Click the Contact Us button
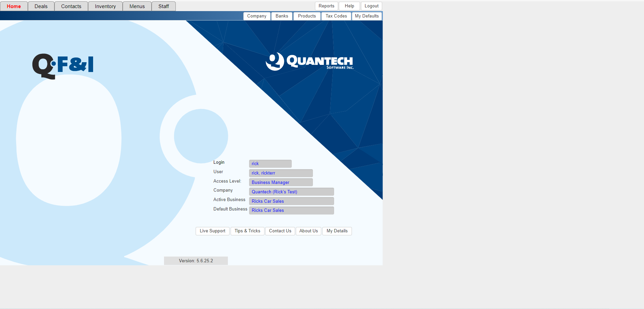Viewport: 644px width, 309px height. (x=280, y=231)
